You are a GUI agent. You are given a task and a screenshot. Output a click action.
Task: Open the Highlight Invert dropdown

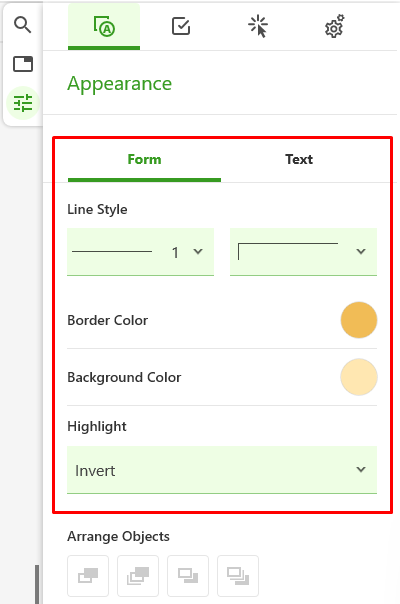point(222,470)
